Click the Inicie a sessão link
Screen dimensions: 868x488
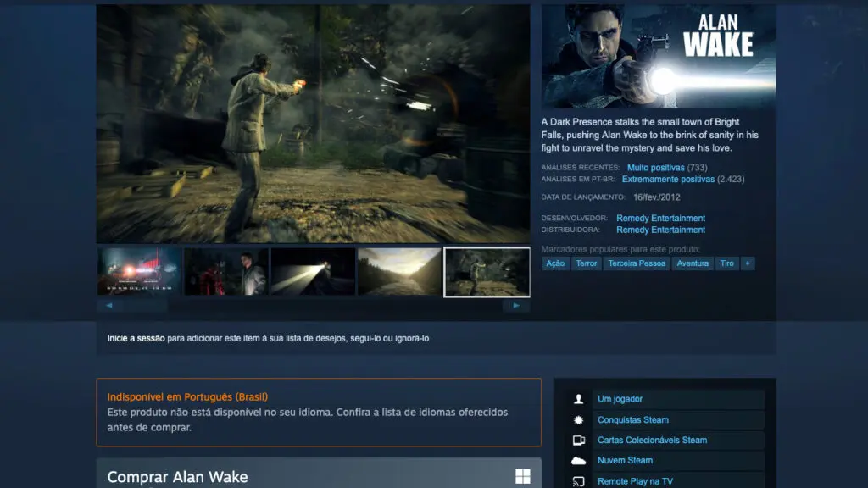click(136, 338)
